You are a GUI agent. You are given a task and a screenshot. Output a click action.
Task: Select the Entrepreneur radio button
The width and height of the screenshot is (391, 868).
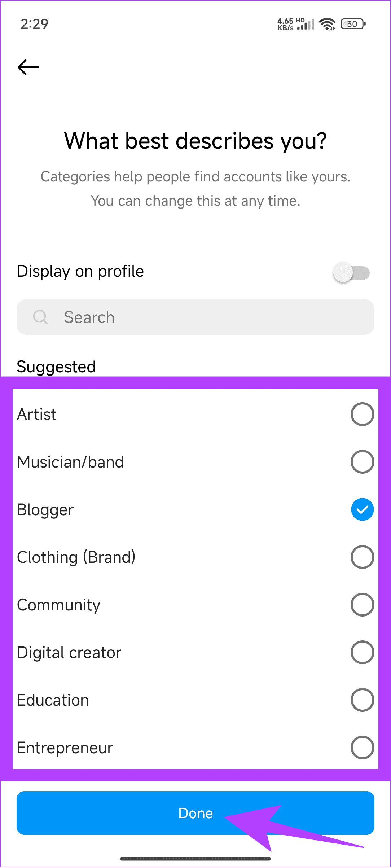point(362,748)
